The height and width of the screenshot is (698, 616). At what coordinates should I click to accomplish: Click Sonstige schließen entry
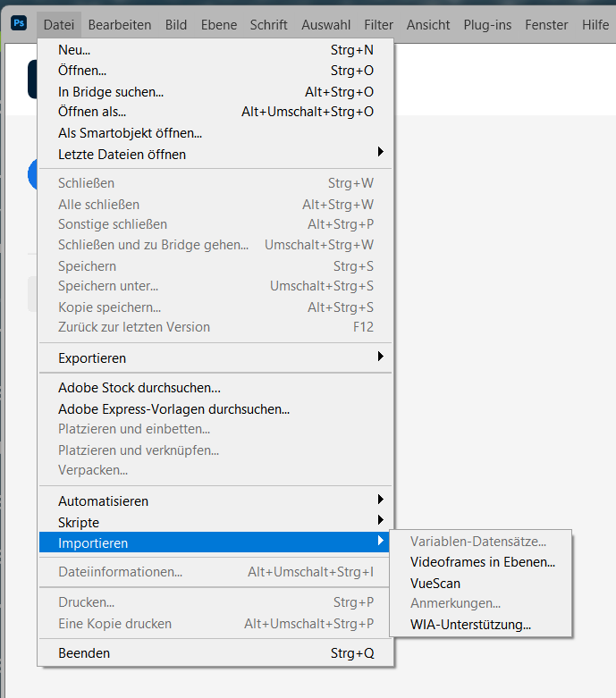coord(215,224)
